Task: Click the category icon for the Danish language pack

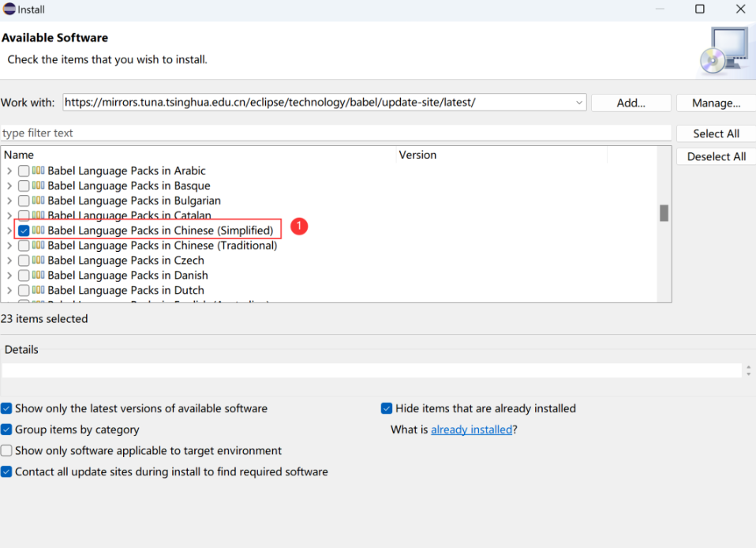Action: 39,275
